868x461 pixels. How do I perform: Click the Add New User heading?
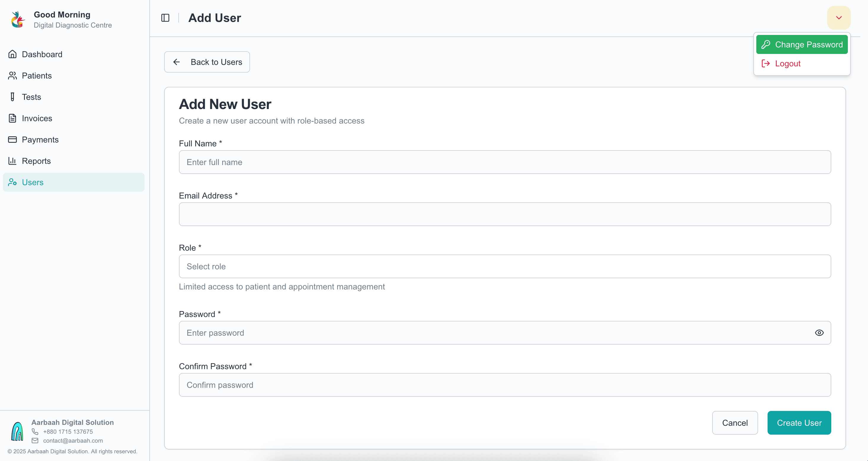(225, 104)
